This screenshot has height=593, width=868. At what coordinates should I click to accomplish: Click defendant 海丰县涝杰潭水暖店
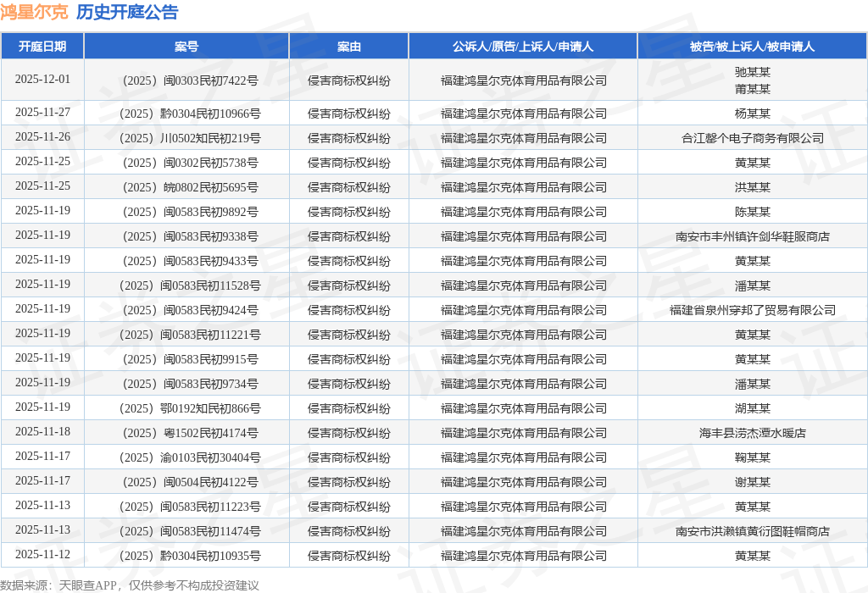tap(753, 433)
